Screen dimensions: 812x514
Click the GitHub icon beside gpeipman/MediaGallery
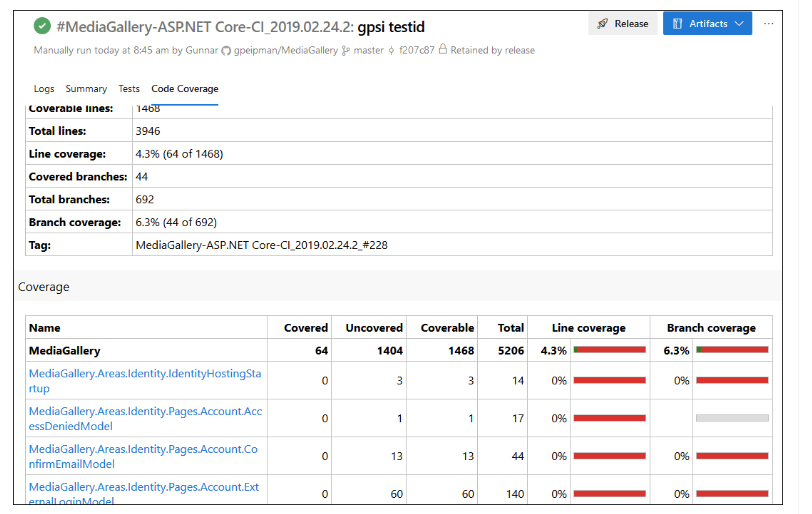click(226, 50)
